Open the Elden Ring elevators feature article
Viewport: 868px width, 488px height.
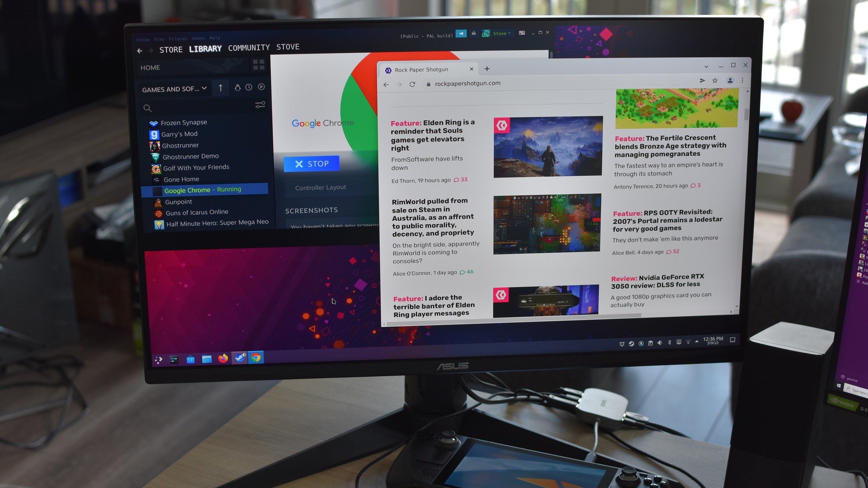(x=432, y=135)
